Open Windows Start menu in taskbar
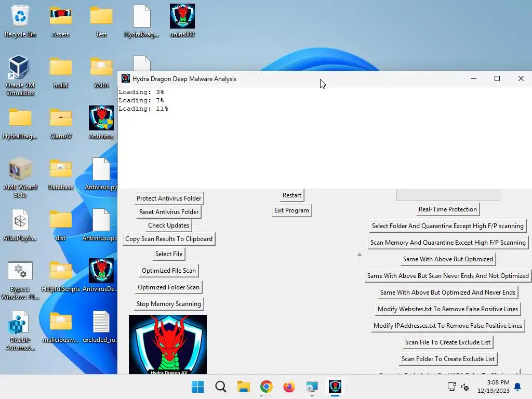532x399 pixels. pyautogui.click(x=197, y=387)
